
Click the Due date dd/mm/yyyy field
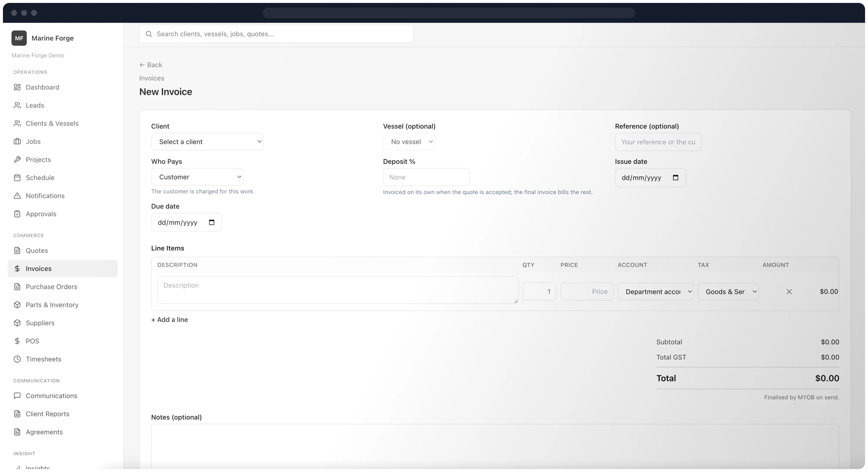pyautogui.click(x=186, y=222)
